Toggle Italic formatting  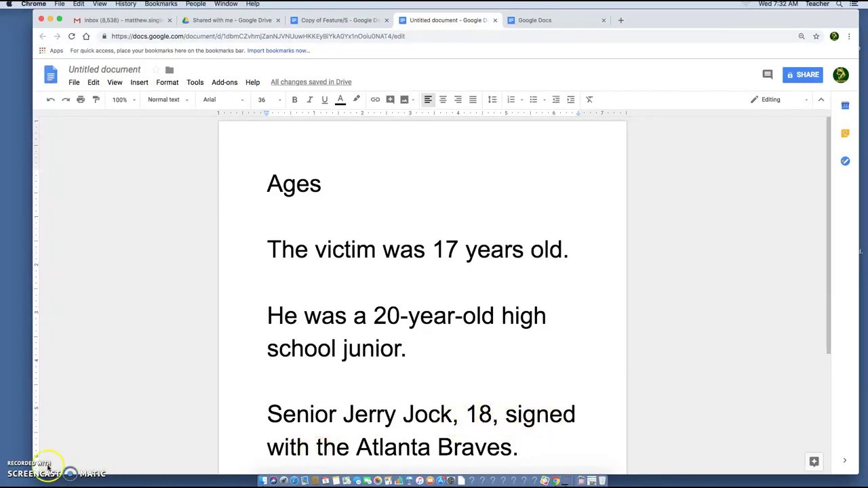pos(309,100)
